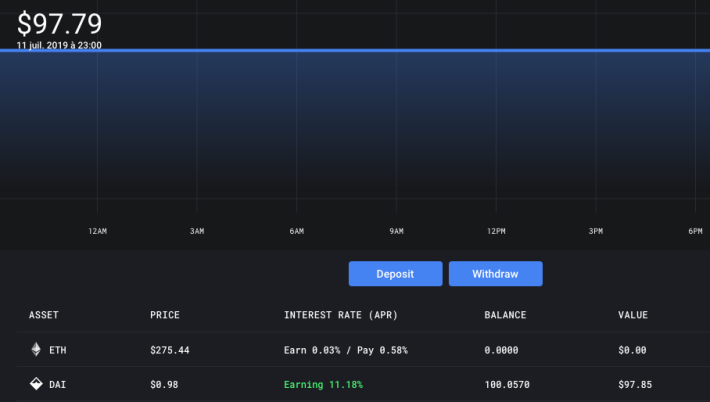The image size is (710, 402).
Task: Click the 6AM axis label
Action: [297, 231]
